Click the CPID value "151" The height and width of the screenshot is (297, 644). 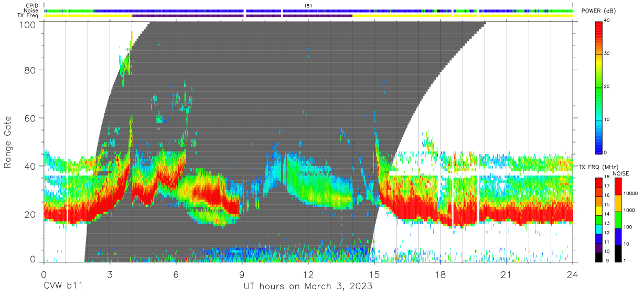pyautogui.click(x=308, y=5)
